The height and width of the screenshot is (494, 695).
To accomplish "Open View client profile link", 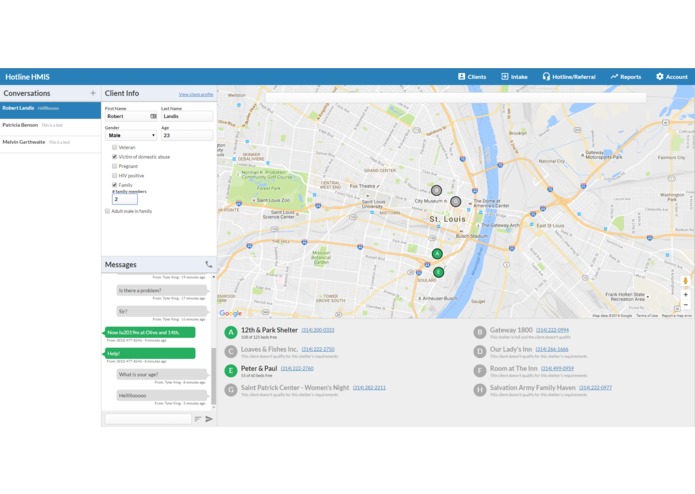I will (x=196, y=94).
